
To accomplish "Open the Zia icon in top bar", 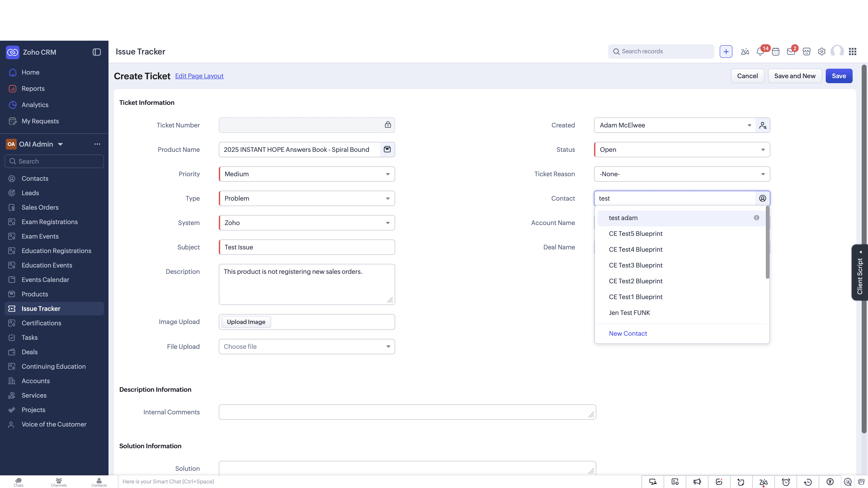I will coord(745,52).
